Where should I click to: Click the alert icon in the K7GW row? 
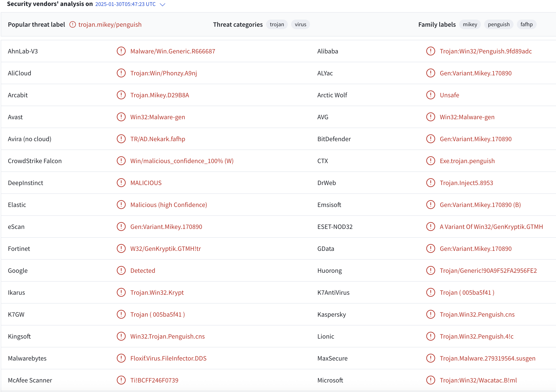121,314
